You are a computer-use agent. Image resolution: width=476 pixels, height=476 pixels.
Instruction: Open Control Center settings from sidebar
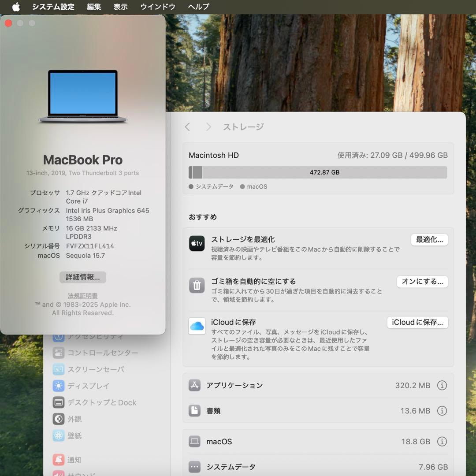[111, 353]
